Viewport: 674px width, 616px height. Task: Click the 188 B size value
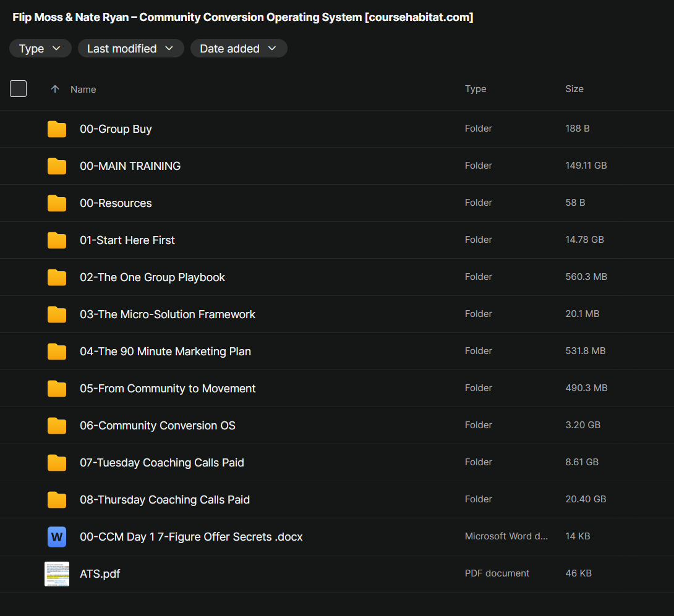(x=578, y=129)
